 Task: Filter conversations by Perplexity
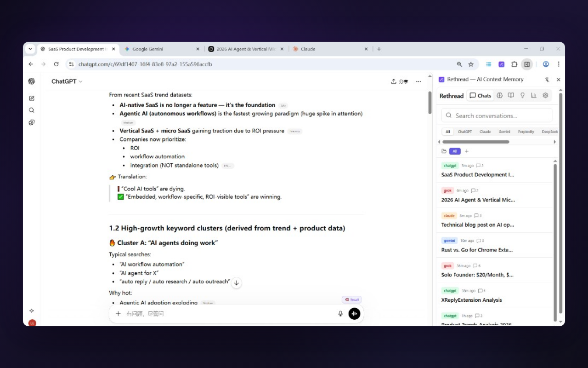(x=526, y=132)
